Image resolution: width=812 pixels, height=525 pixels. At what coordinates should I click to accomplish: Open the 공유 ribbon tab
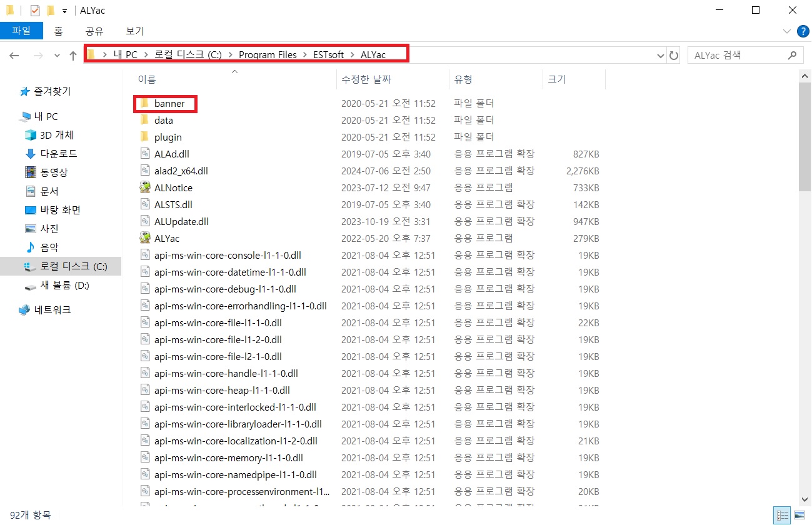(x=94, y=31)
